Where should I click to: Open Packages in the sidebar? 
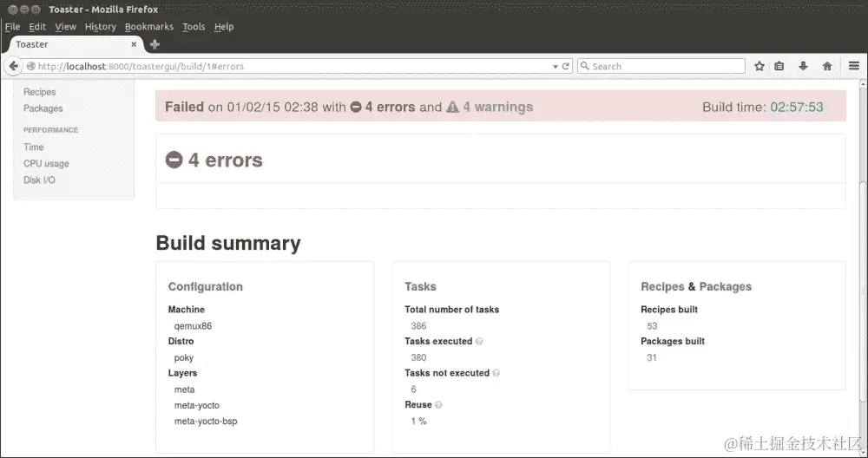[43, 108]
